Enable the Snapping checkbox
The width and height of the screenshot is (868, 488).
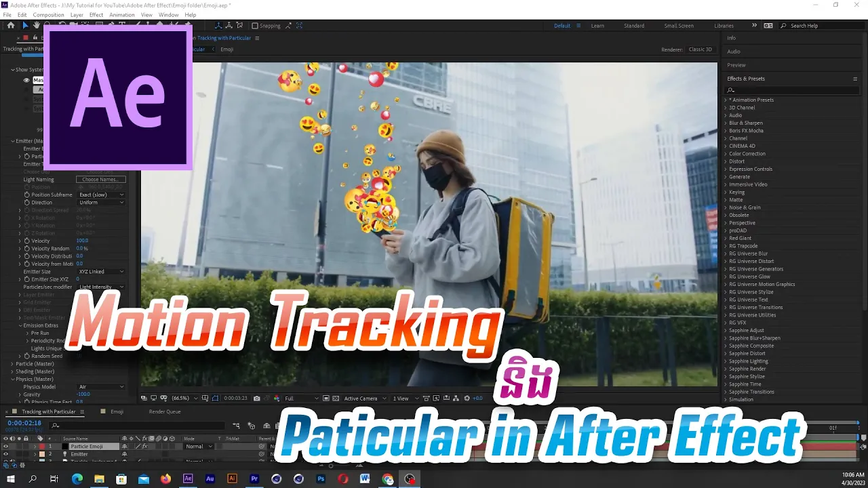coord(255,26)
